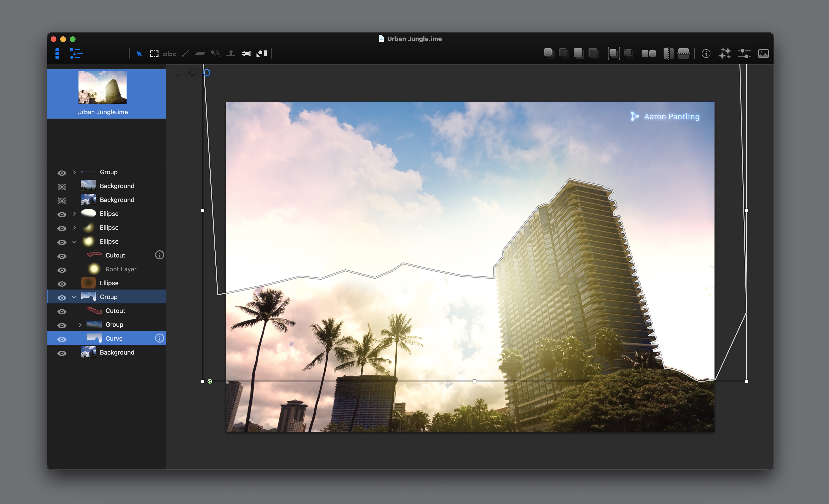829x504 pixels.
Task: Click the image picture toolbar icon
Action: pos(763,54)
